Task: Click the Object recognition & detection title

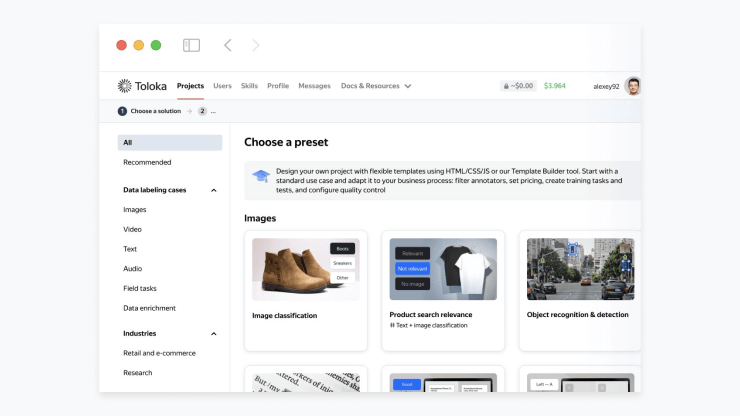Action: 578,314
